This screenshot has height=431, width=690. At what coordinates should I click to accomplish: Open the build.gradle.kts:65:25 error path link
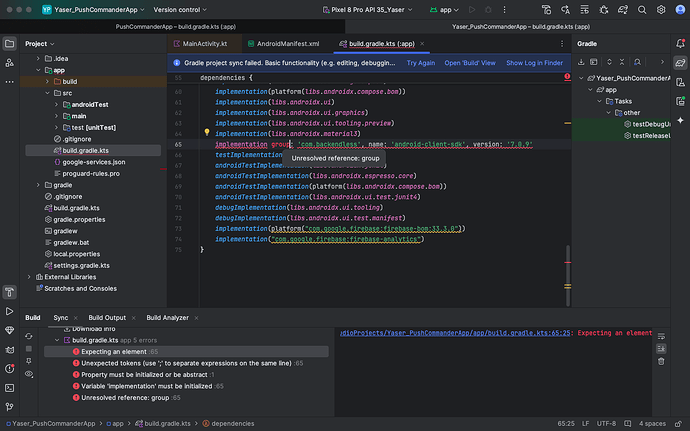(455, 333)
